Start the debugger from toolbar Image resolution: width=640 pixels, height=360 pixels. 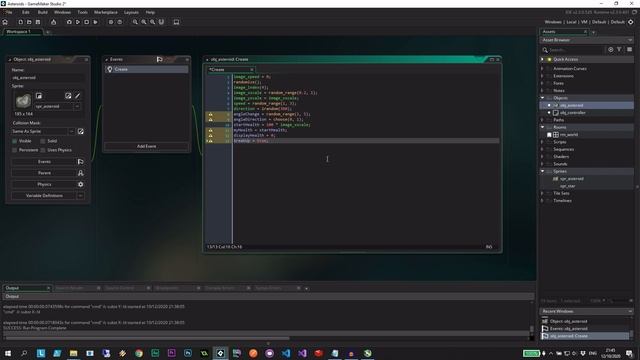point(69,22)
